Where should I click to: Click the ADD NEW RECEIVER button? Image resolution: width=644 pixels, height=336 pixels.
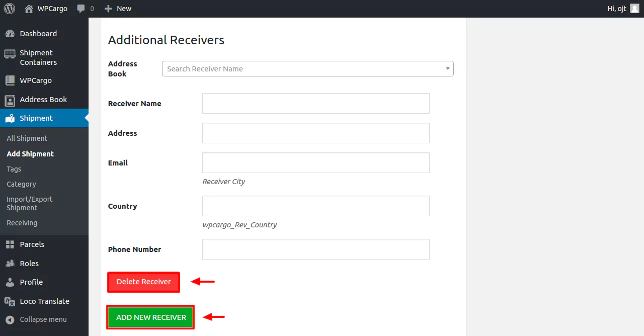151,317
